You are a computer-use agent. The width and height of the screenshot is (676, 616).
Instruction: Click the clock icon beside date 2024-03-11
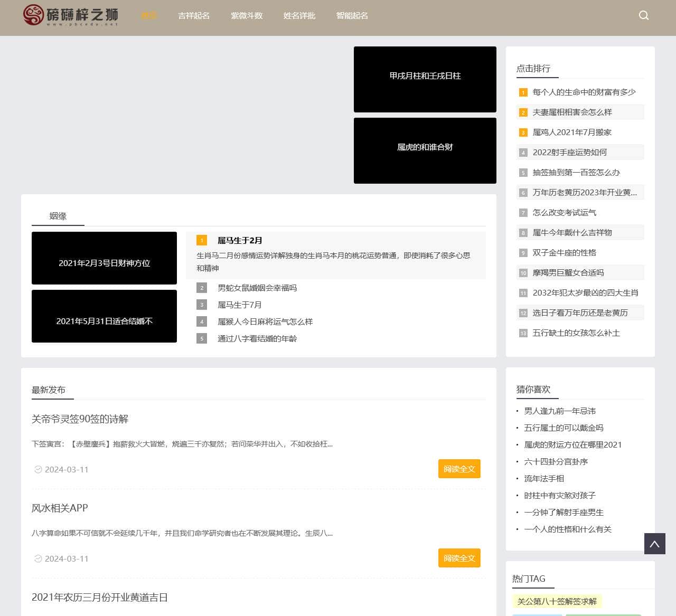(x=37, y=469)
